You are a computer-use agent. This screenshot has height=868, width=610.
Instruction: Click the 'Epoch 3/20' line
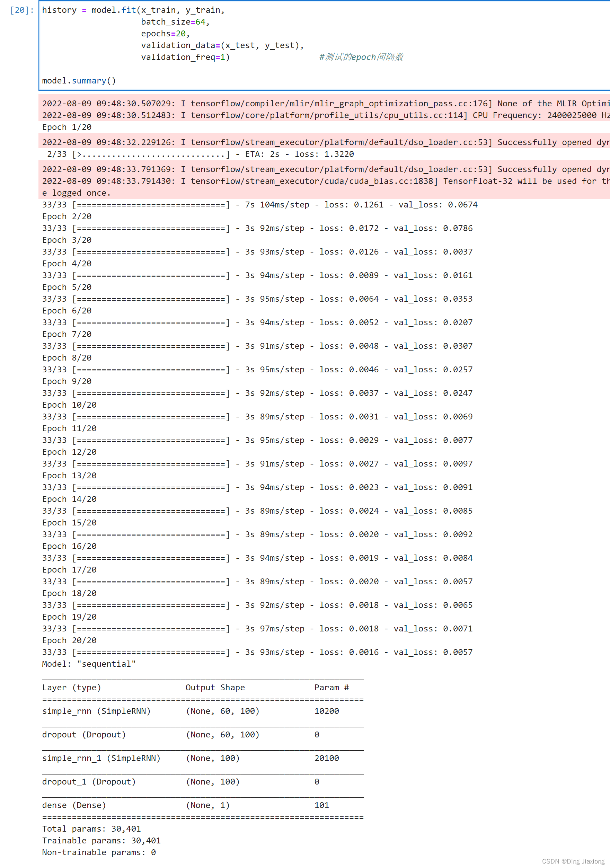pyautogui.click(x=67, y=240)
